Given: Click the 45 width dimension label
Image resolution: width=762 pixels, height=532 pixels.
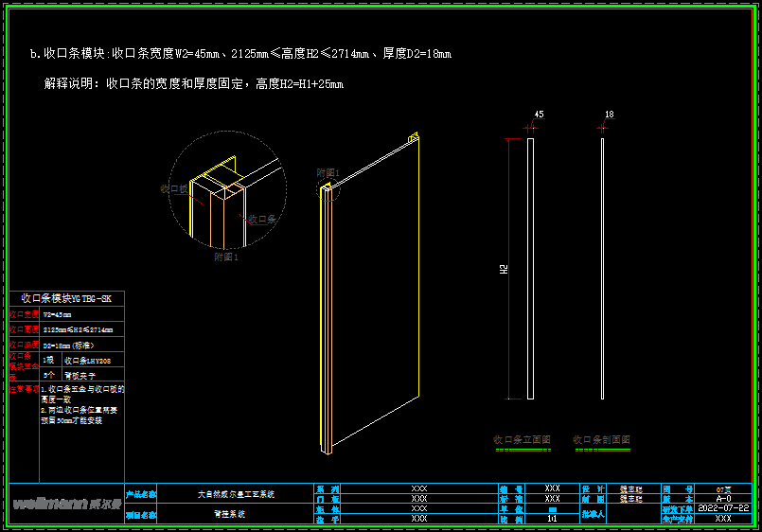Looking at the screenshot, I should (x=539, y=115).
